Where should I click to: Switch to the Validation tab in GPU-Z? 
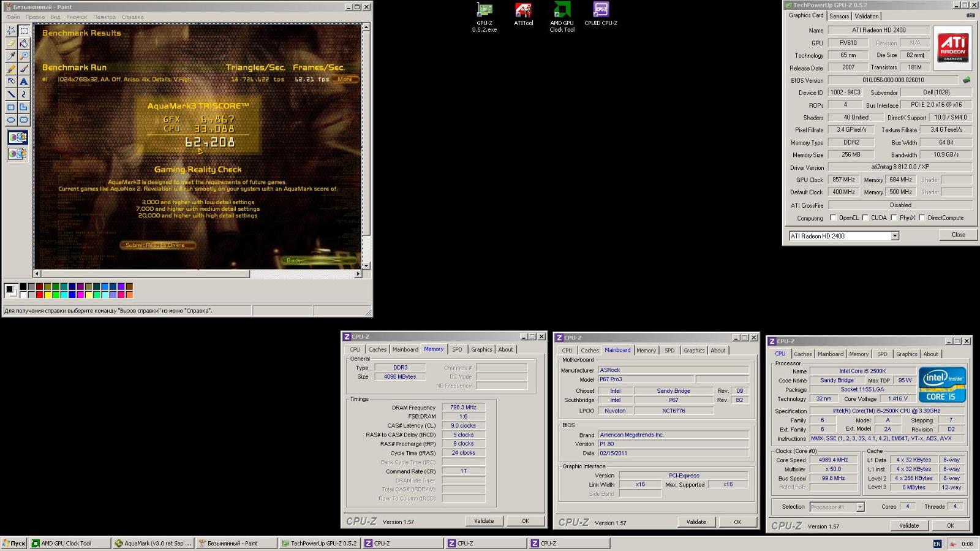coord(867,16)
